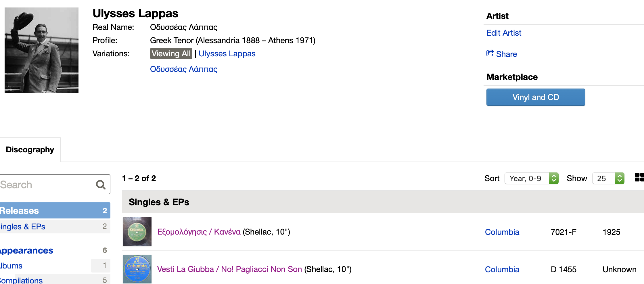The height and width of the screenshot is (284, 644).
Task: Select the Ulysses Lappas name variation
Action: click(x=227, y=54)
